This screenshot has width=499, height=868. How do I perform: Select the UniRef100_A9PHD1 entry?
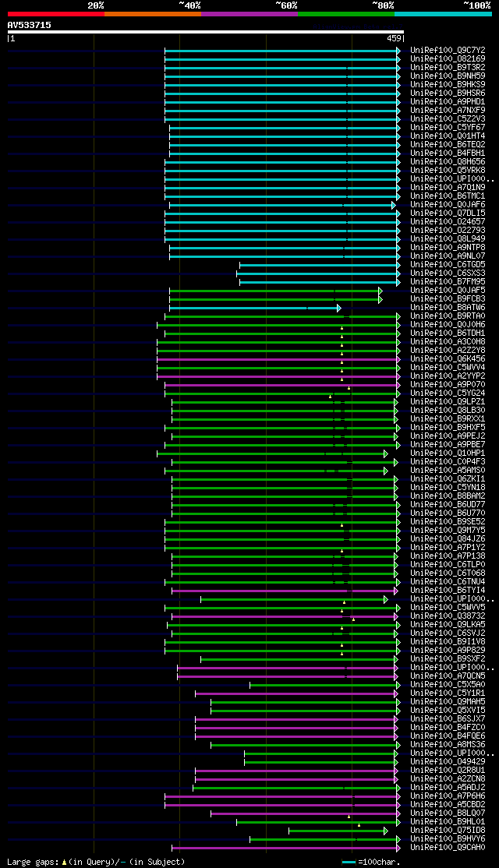(x=448, y=102)
